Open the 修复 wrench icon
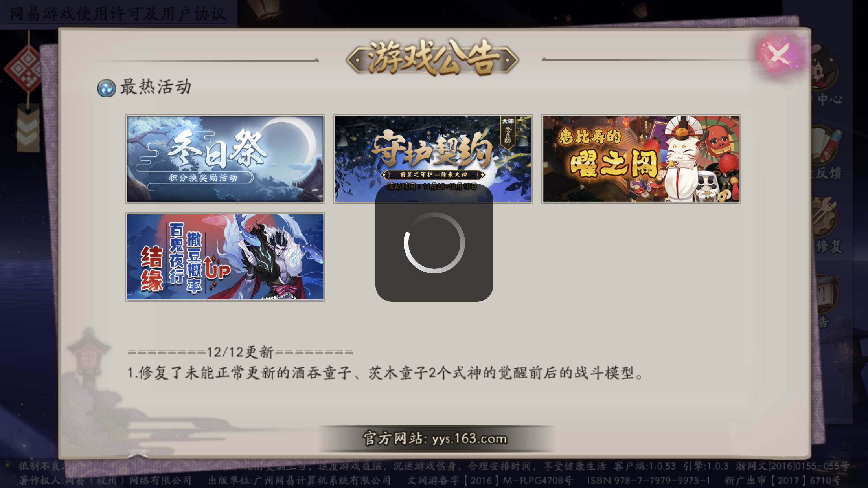This screenshot has height=488, width=868. (826, 218)
